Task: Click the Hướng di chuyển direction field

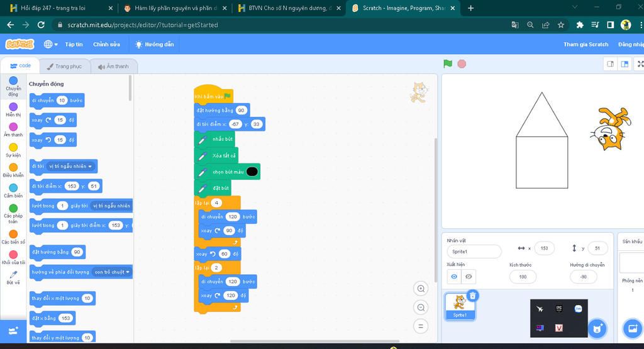Action: (x=583, y=277)
